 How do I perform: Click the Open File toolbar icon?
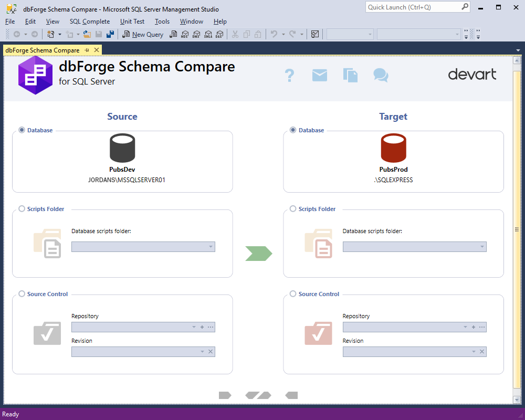[87, 34]
